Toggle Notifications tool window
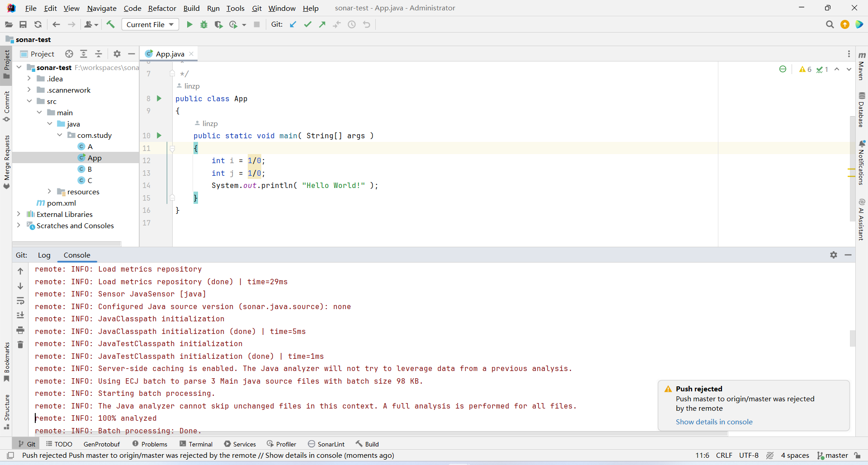Screen dimensions: 868x465 862,163
